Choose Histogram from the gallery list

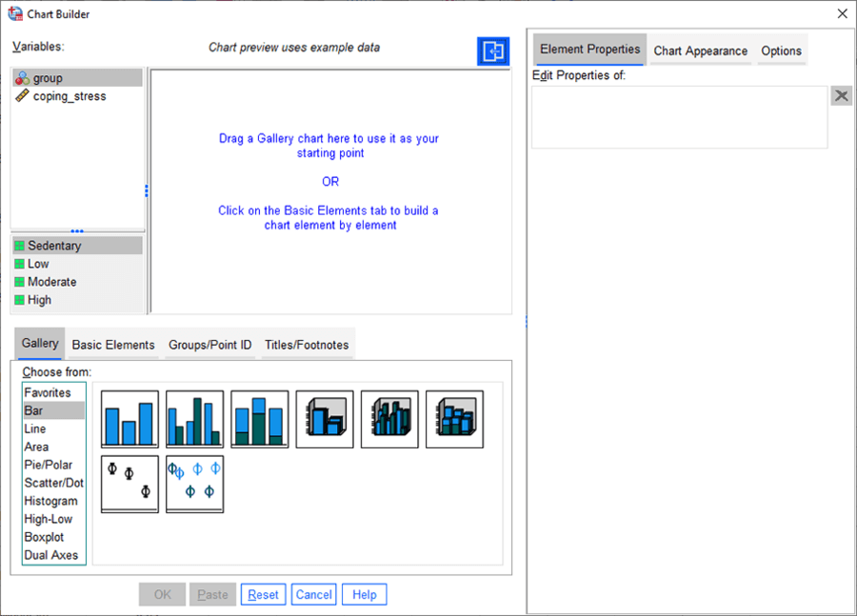coord(50,501)
